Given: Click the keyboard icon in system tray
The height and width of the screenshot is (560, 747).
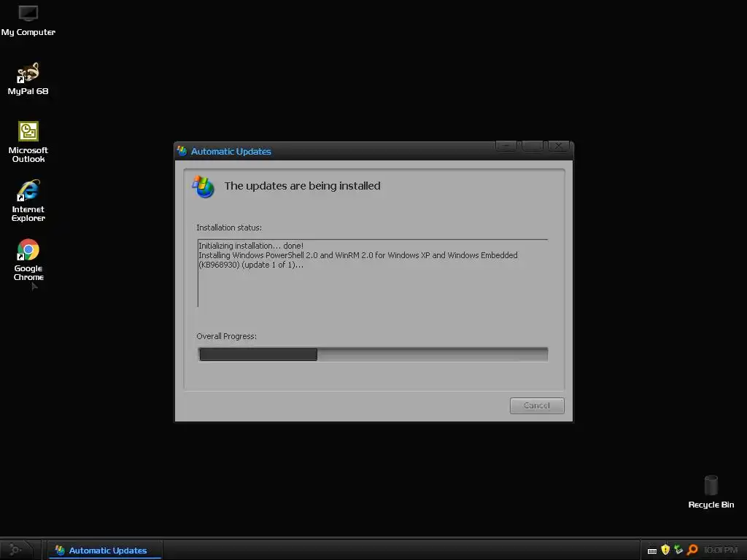Looking at the screenshot, I should point(652,551).
